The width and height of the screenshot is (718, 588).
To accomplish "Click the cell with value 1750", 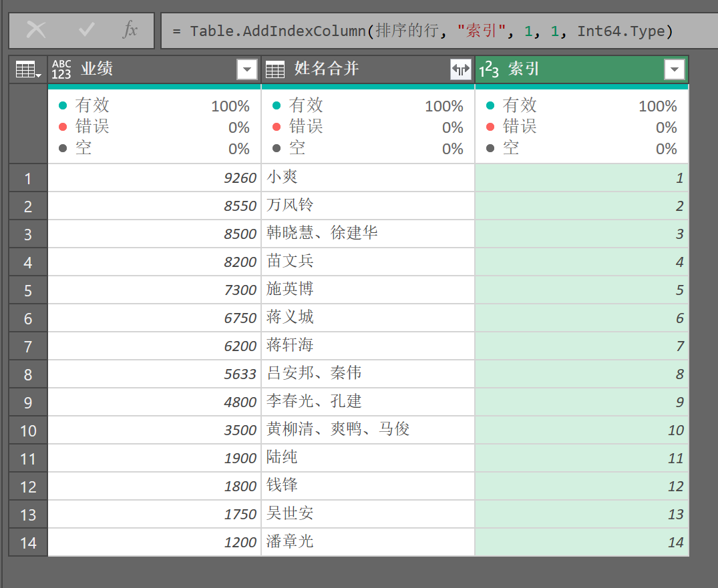I will [x=154, y=515].
